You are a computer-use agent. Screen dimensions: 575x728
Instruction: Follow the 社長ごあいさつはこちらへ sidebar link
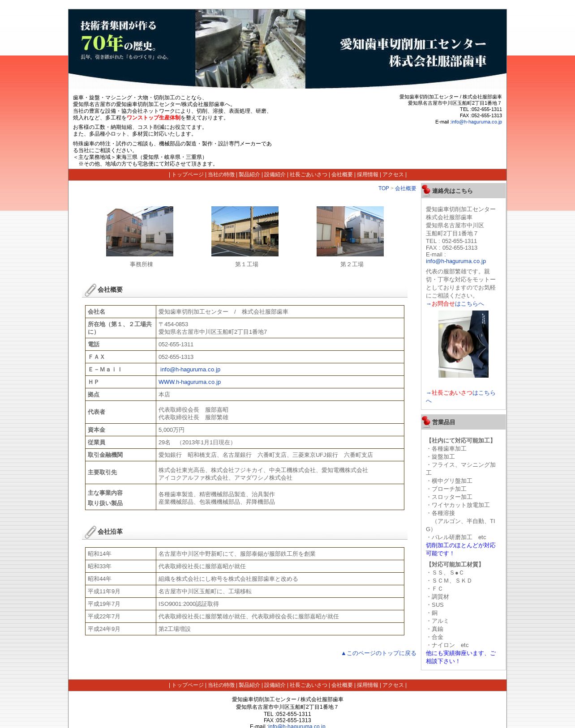point(460,396)
